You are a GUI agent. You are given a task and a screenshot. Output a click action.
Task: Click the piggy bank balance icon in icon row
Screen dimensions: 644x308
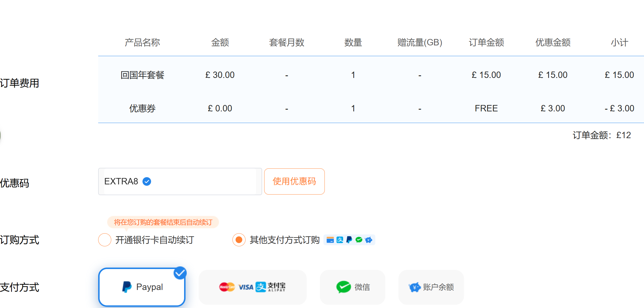tap(369, 240)
